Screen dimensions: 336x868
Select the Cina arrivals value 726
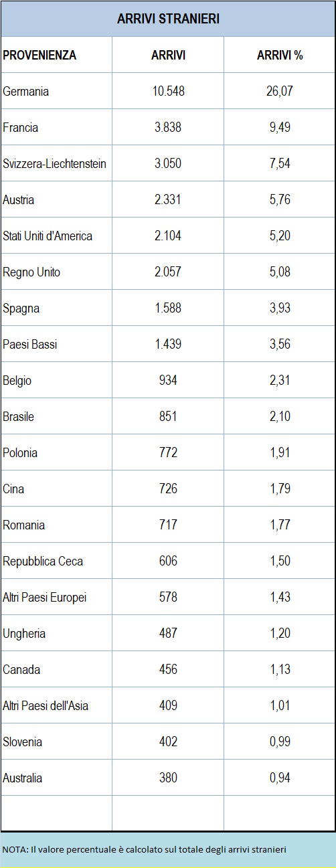168,489
